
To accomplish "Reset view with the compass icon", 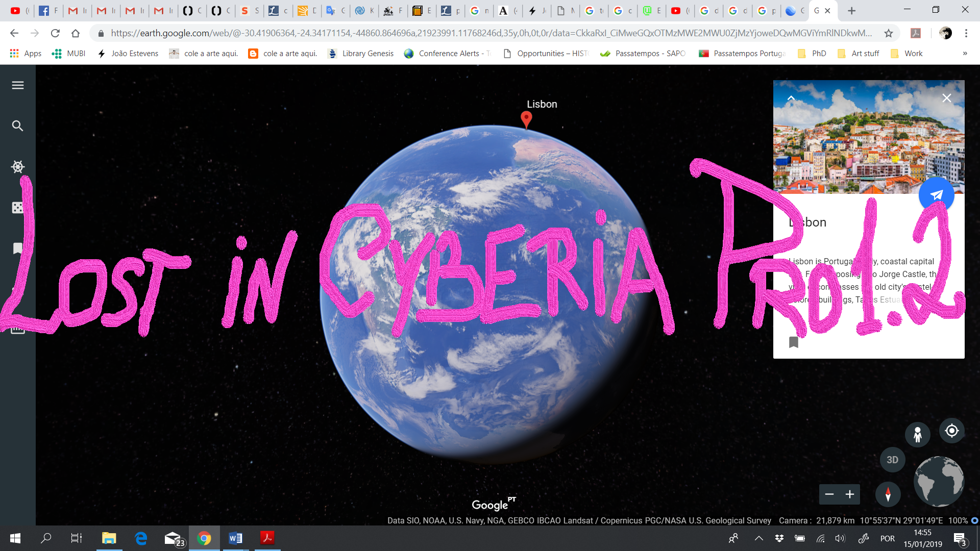I will click(x=888, y=494).
